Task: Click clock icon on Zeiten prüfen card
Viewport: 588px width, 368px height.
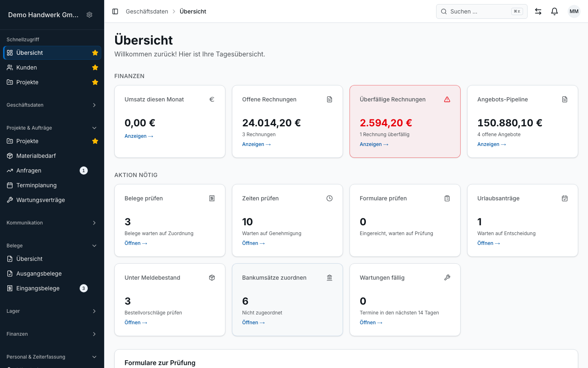Action: pyautogui.click(x=330, y=198)
